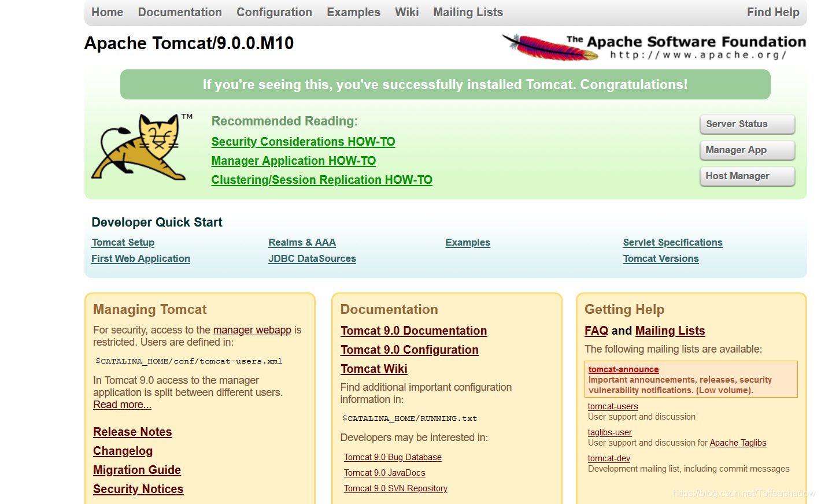Screen dimensions: 821x504
Task: Open the tomcat-announce mailing list link
Action: [x=623, y=369]
